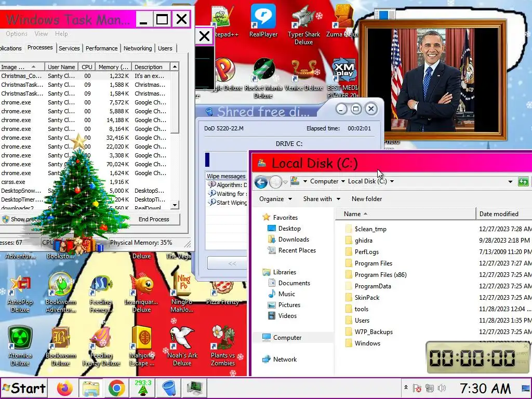Launch Pizza Frenzy desktop icon

(x=222, y=292)
